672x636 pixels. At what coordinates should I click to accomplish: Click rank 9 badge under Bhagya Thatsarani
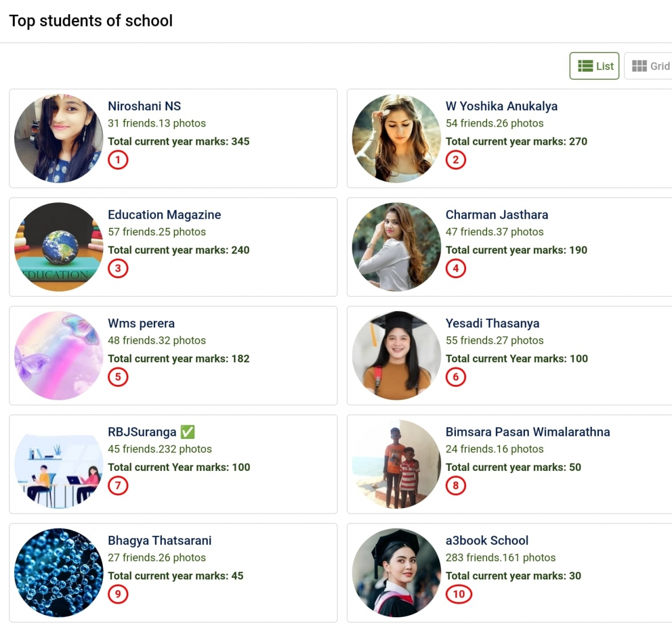pos(118,594)
